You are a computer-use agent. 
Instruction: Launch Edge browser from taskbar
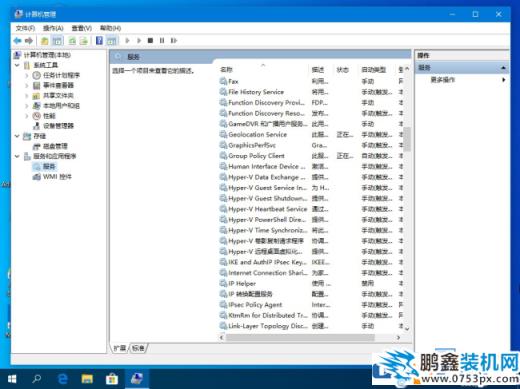click(x=62, y=379)
